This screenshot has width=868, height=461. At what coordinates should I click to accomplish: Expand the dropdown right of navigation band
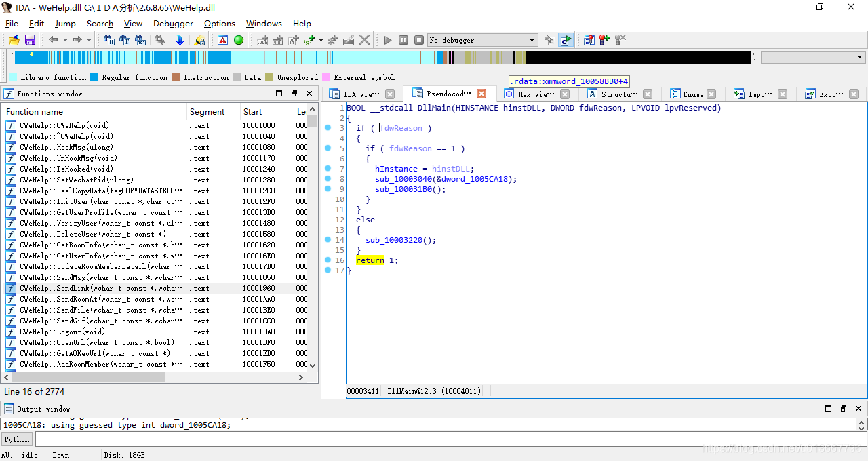(812, 58)
